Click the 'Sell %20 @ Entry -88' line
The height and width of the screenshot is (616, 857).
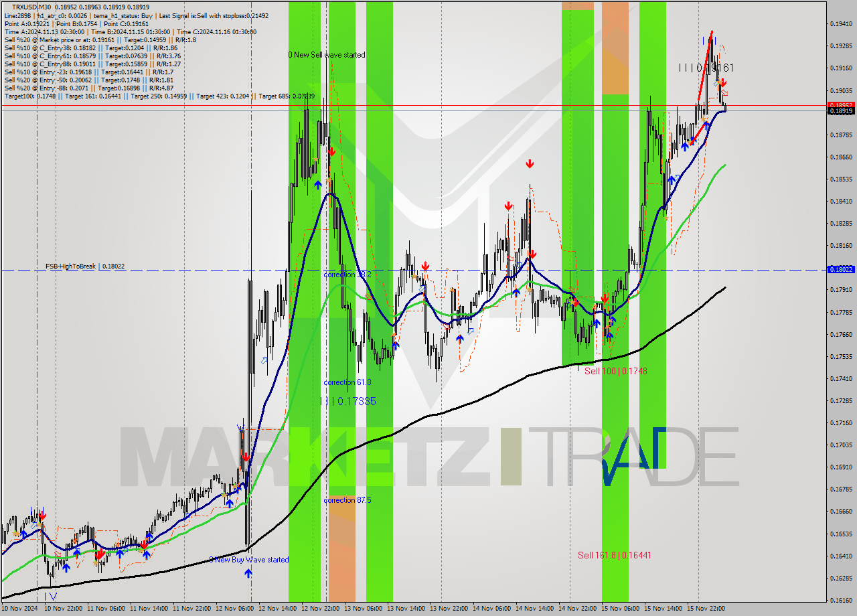point(89,88)
